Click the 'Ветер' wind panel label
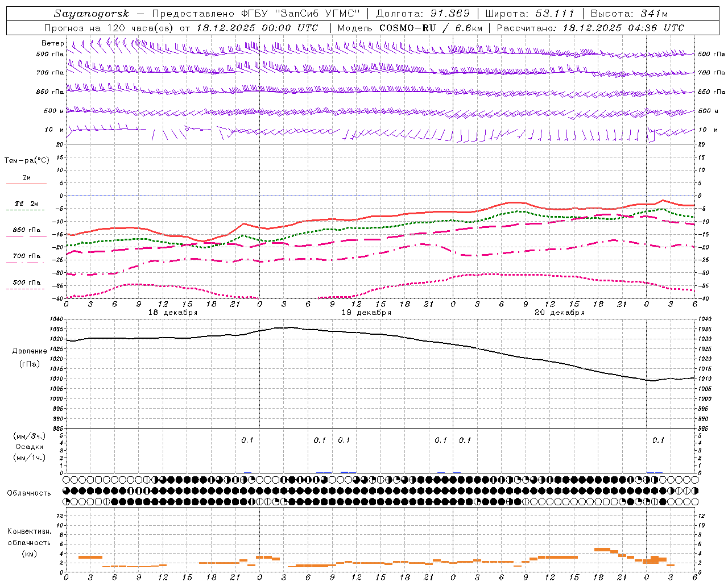The width and height of the screenshot is (728, 582). tap(53, 43)
